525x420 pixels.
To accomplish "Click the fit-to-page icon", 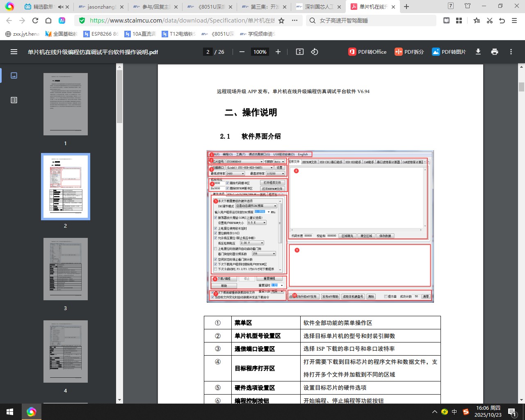I will (299, 52).
